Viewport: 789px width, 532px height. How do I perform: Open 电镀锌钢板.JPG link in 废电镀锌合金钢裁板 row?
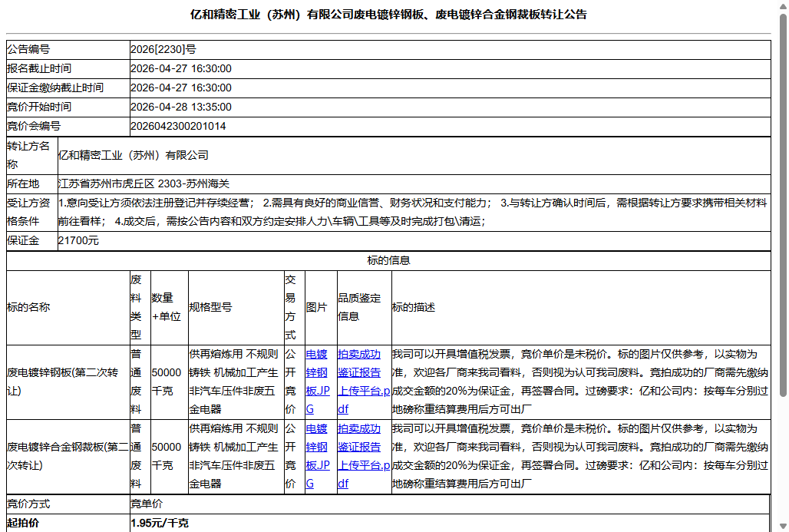pyautogui.click(x=318, y=456)
